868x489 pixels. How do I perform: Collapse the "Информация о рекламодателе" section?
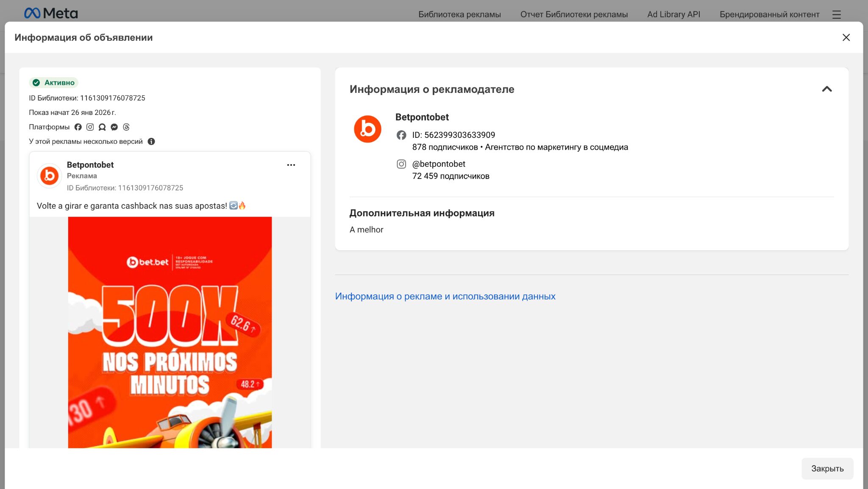826,89
